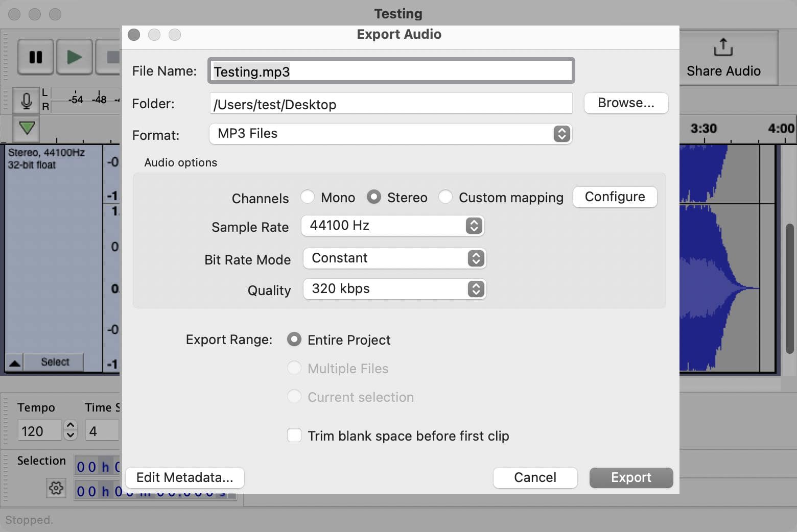
Task: Click the Share Audio upload icon
Action: point(723,47)
